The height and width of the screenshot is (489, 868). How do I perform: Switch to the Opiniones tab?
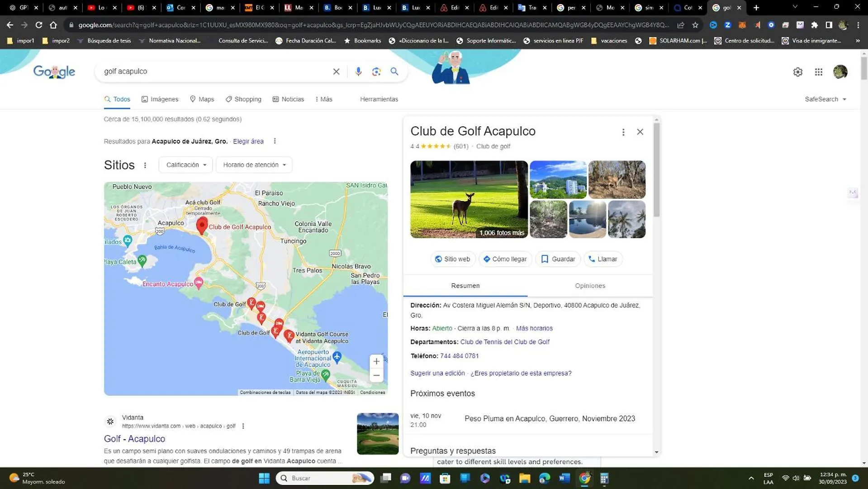(590, 286)
